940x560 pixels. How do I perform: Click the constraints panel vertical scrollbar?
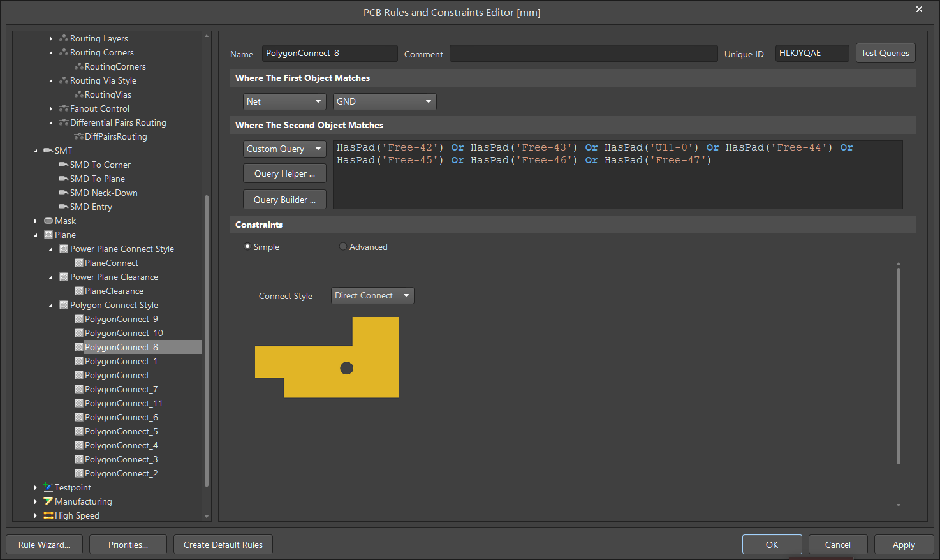click(x=899, y=366)
